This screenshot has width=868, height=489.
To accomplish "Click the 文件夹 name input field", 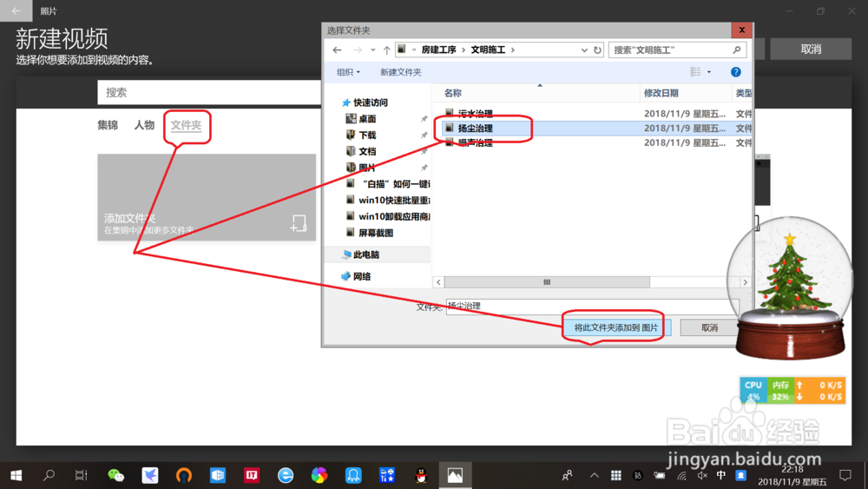I will click(x=592, y=307).
